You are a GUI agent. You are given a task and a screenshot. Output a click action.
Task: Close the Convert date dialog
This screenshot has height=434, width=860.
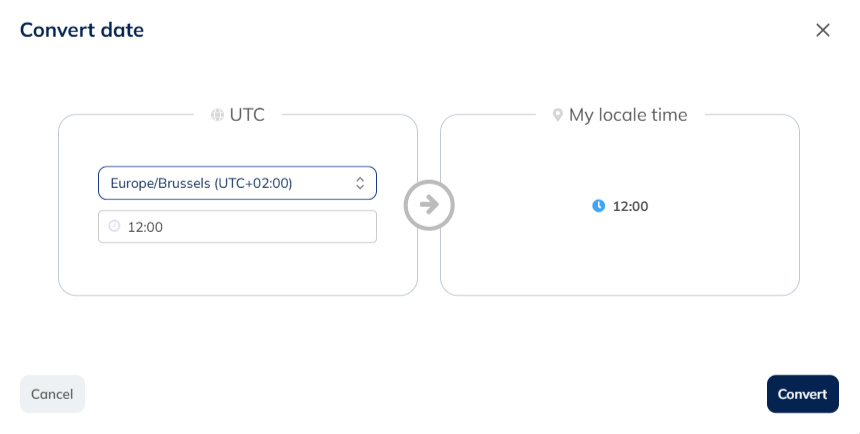pyautogui.click(x=823, y=30)
